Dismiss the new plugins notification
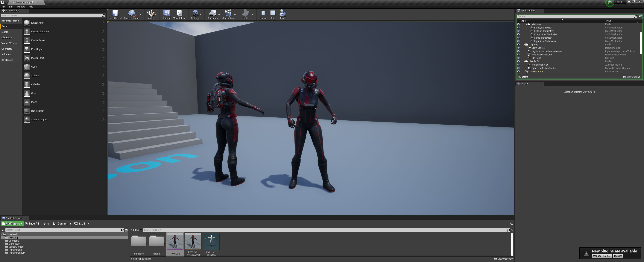 (618, 256)
